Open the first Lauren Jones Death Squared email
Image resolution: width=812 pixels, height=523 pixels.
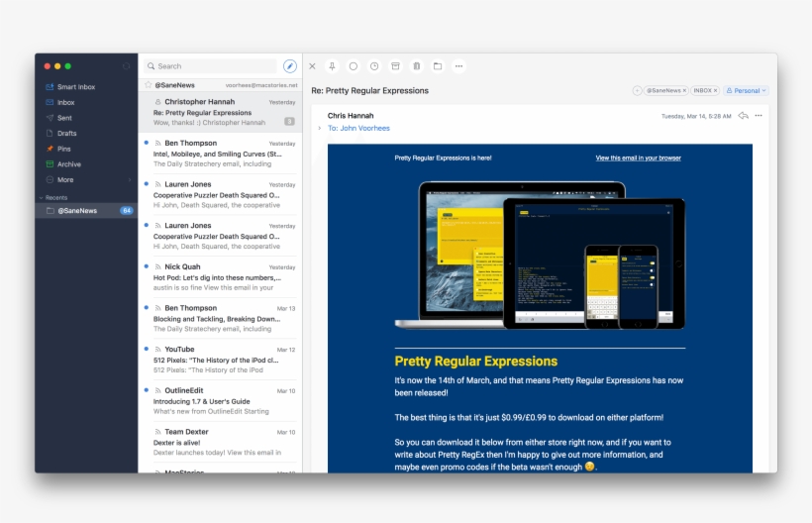(x=220, y=195)
